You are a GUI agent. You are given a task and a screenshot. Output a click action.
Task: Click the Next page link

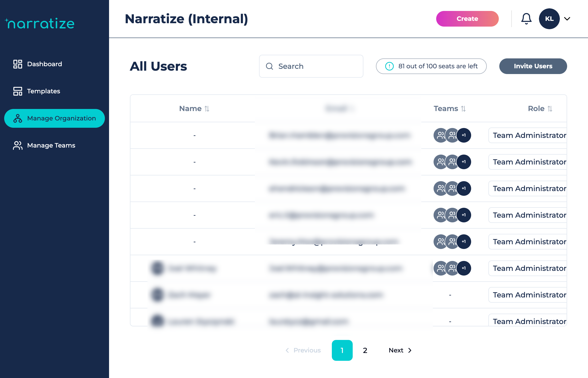coord(400,350)
